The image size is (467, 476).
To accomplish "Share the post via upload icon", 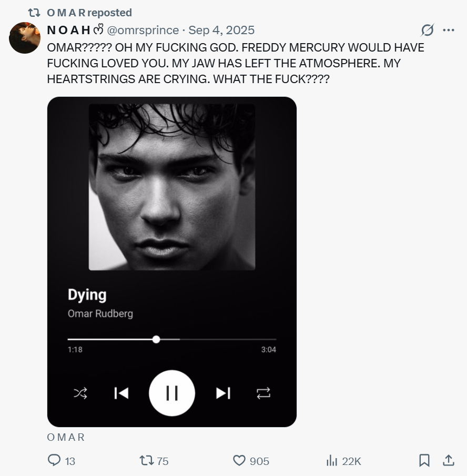I will [x=449, y=461].
